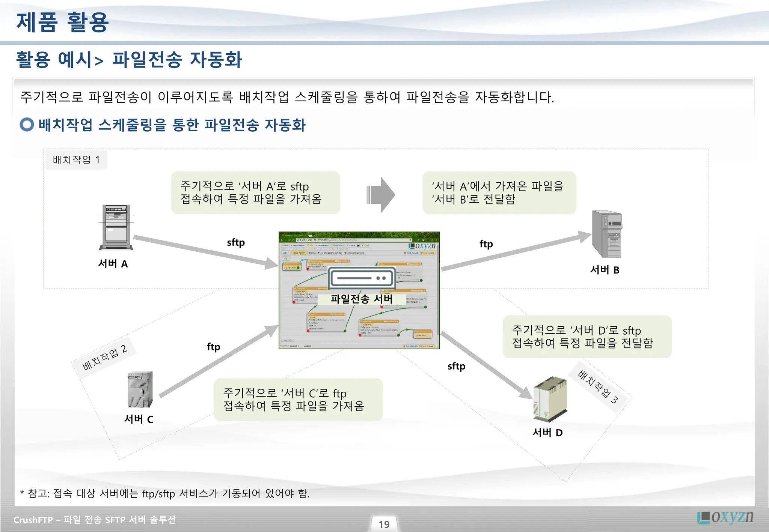769x532 pixels.
Task: Click the blue circle bullet icon
Action: coord(27,125)
